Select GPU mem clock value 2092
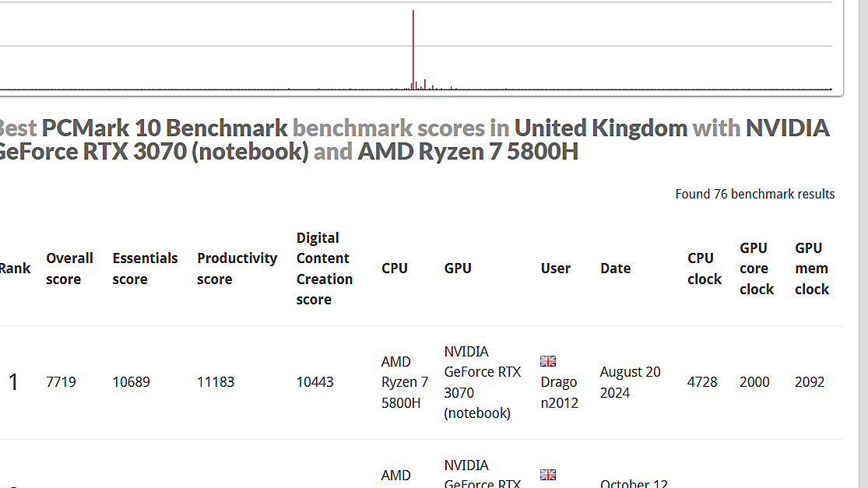The image size is (868, 488). tap(810, 382)
